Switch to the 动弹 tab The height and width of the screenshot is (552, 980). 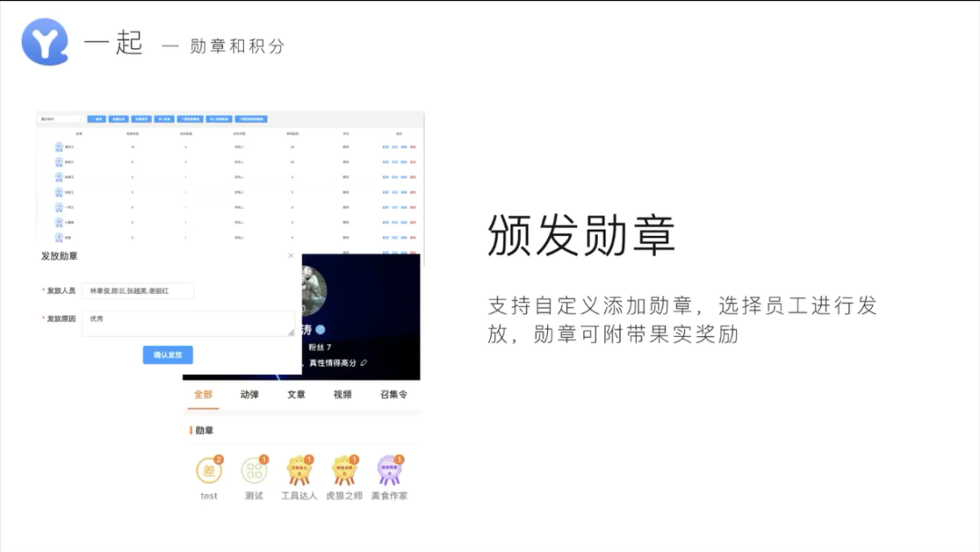tap(250, 394)
